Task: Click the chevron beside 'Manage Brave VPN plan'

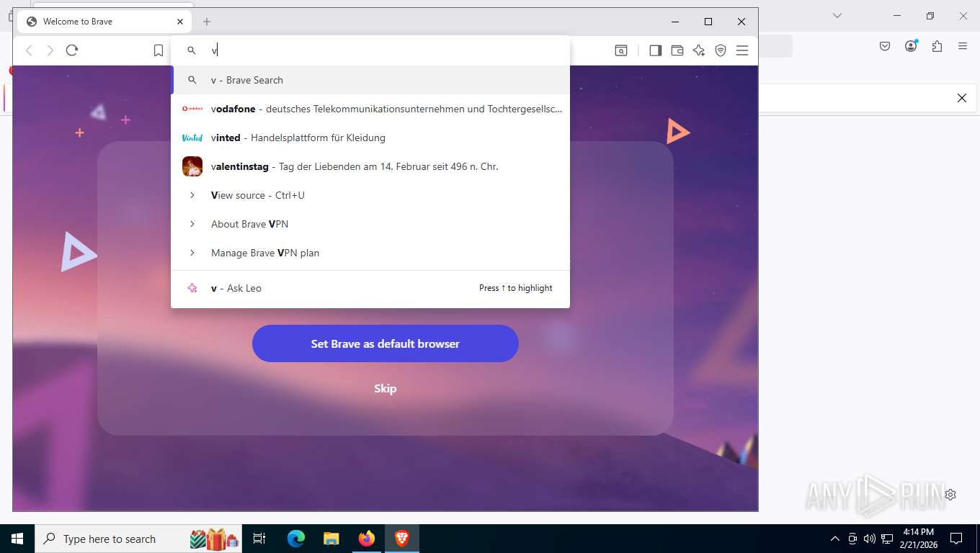Action: [x=192, y=253]
